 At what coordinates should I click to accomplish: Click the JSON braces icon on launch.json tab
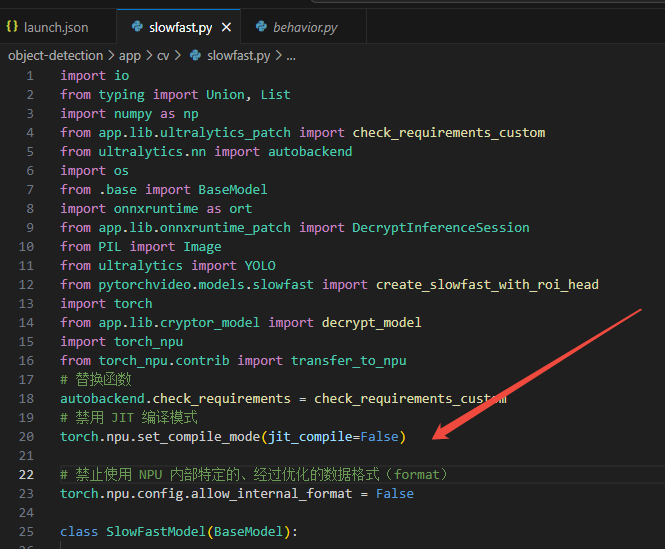tap(13, 26)
